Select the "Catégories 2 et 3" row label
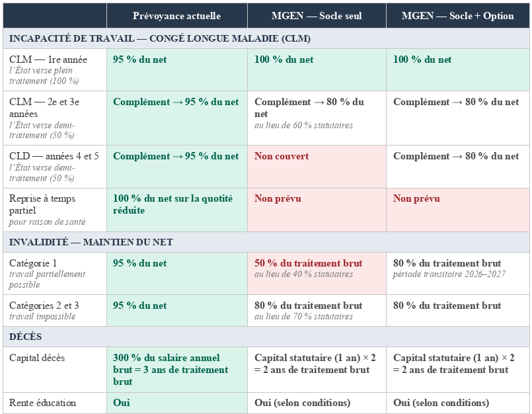Image resolution: width=532 pixels, height=414 pixels. click(x=44, y=306)
